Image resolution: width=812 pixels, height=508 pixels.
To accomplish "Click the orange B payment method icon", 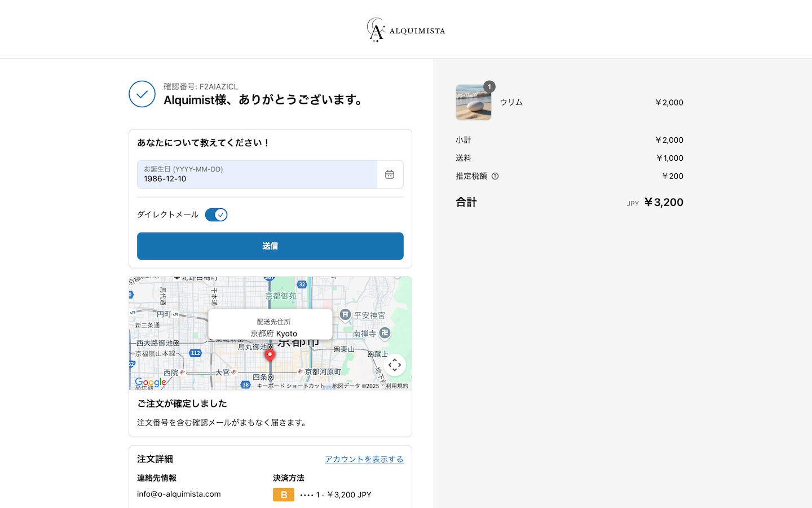I will point(284,494).
